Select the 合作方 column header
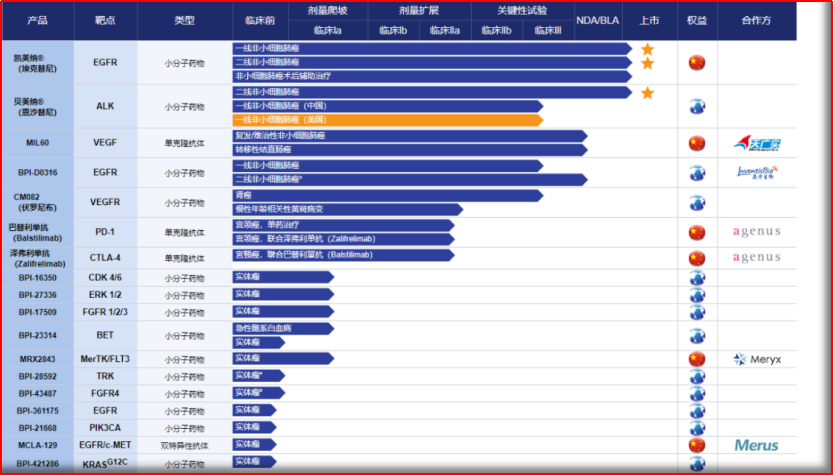The width and height of the screenshot is (834, 476). [756, 20]
